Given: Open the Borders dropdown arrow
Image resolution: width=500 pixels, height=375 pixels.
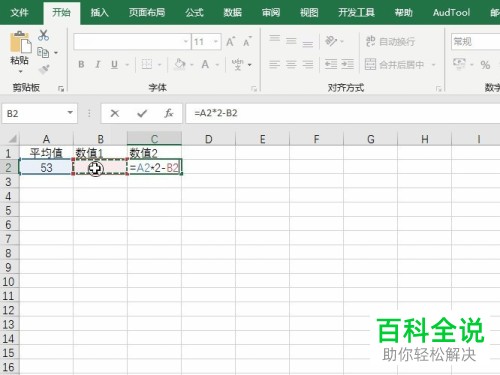Looking at the screenshot, I should click(160, 65).
